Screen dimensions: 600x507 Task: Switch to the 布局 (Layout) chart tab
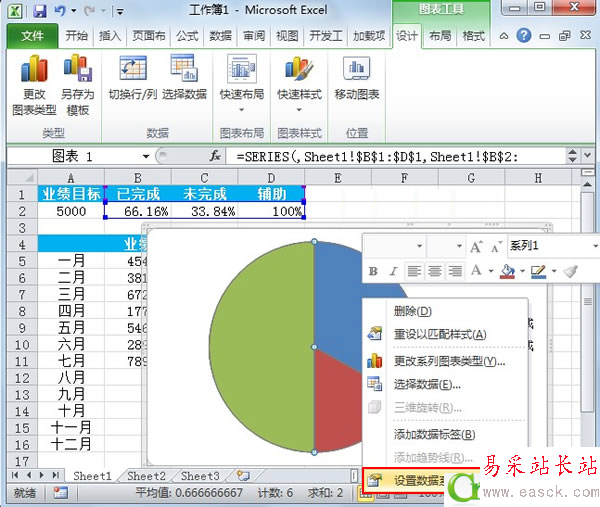(439, 36)
